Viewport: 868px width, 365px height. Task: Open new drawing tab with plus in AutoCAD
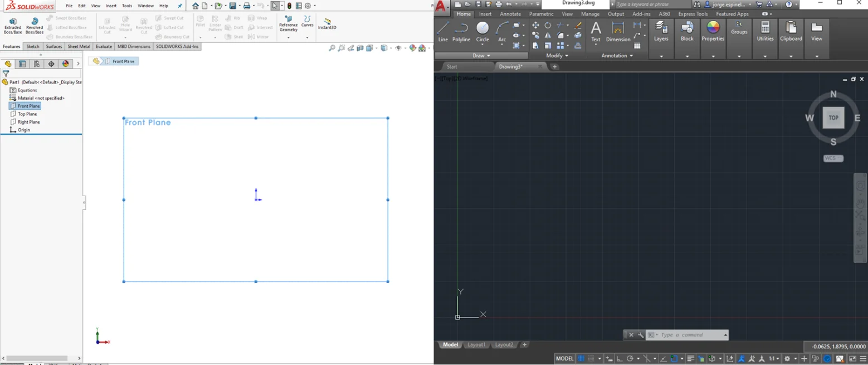point(554,67)
